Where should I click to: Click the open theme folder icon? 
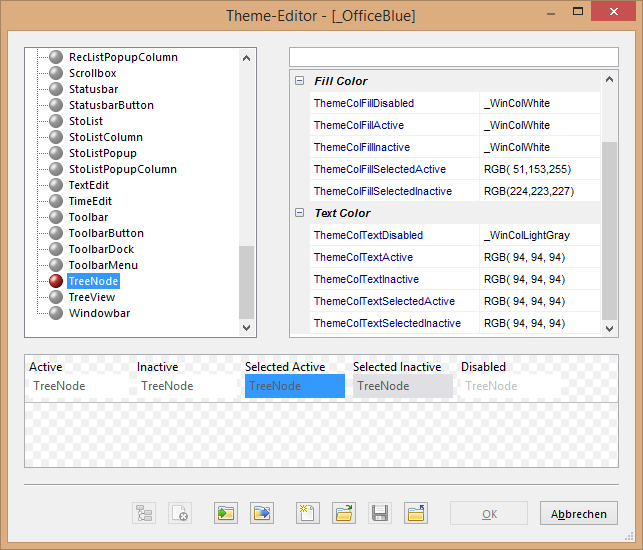(x=344, y=513)
